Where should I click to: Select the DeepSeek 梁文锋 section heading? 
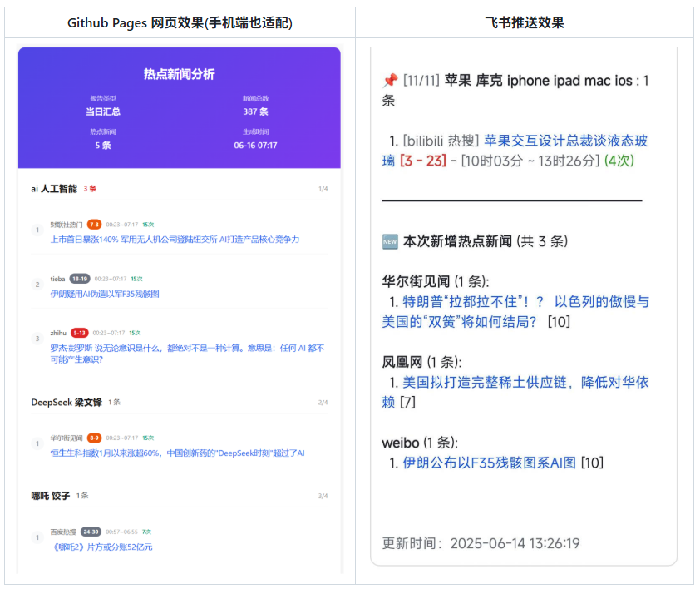pyautogui.click(x=67, y=403)
